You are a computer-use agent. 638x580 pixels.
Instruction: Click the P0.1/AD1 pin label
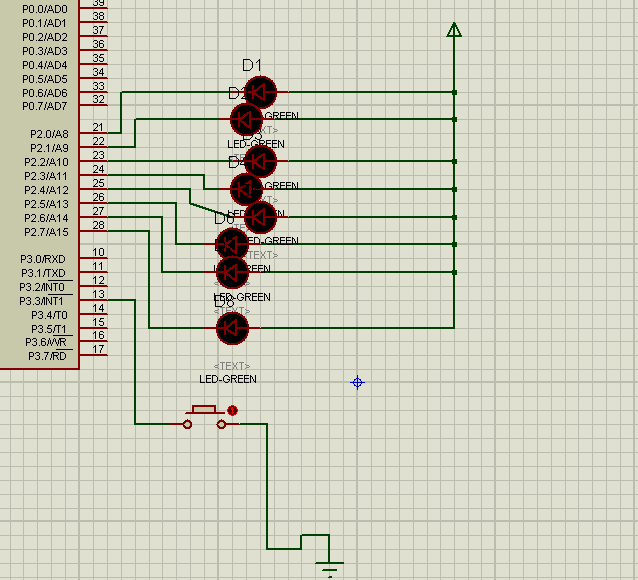pyautogui.click(x=44, y=23)
